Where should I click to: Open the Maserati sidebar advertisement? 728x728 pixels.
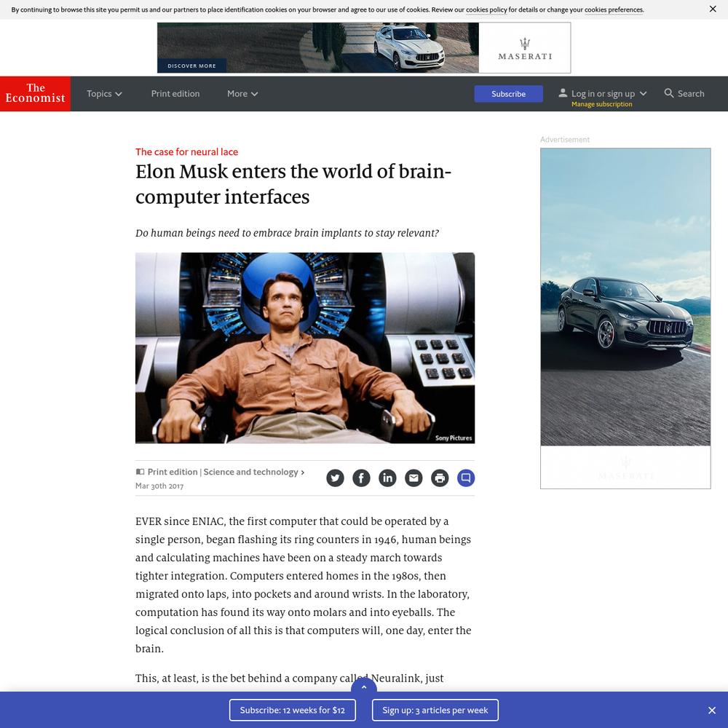coord(625,318)
